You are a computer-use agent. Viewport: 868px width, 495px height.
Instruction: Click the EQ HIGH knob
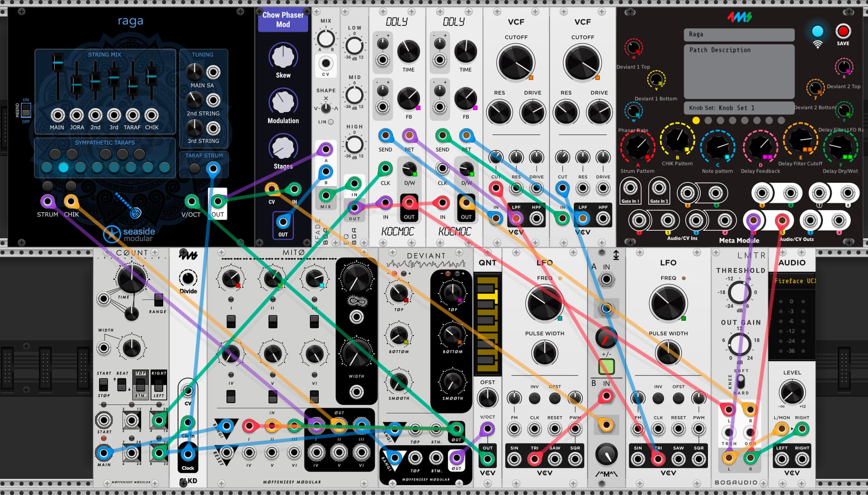(x=354, y=145)
